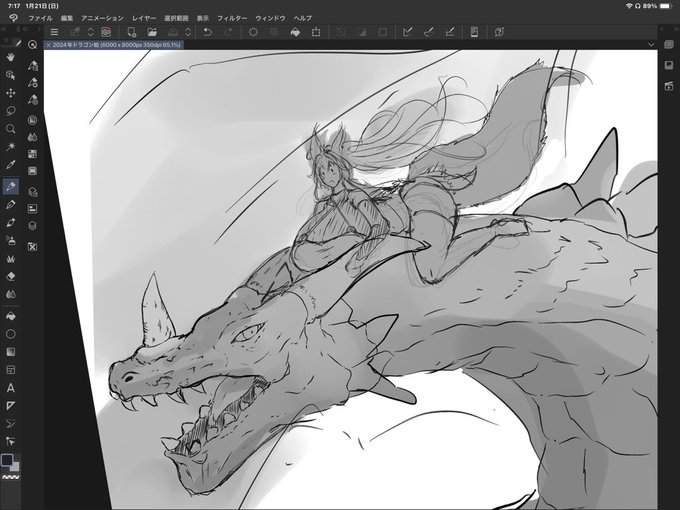Open the animation timeline palette icon

[x=669, y=86]
